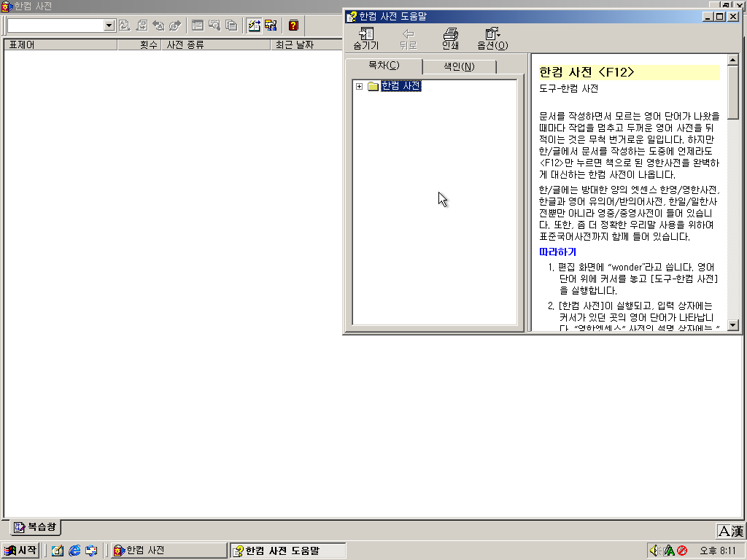Image resolution: width=747 pixels, height=560 pixels.
Task: Click the speaker volume tray icon
Action: (656, 551)
